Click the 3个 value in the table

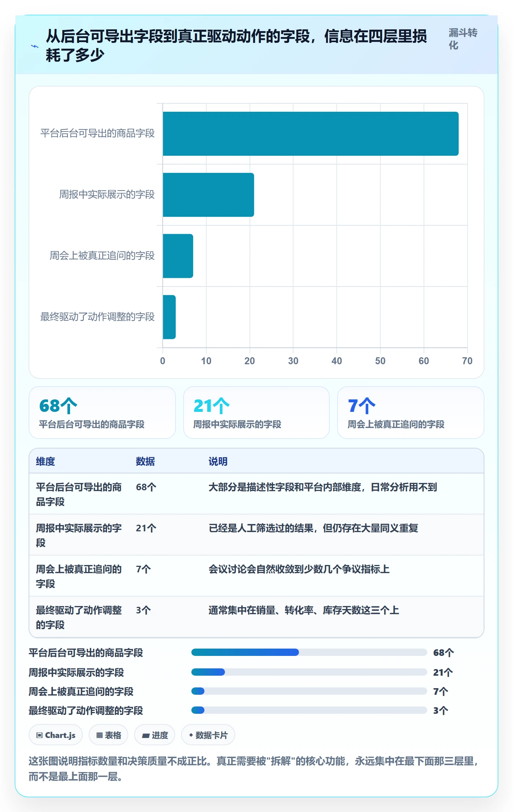[x=143, y=610]
